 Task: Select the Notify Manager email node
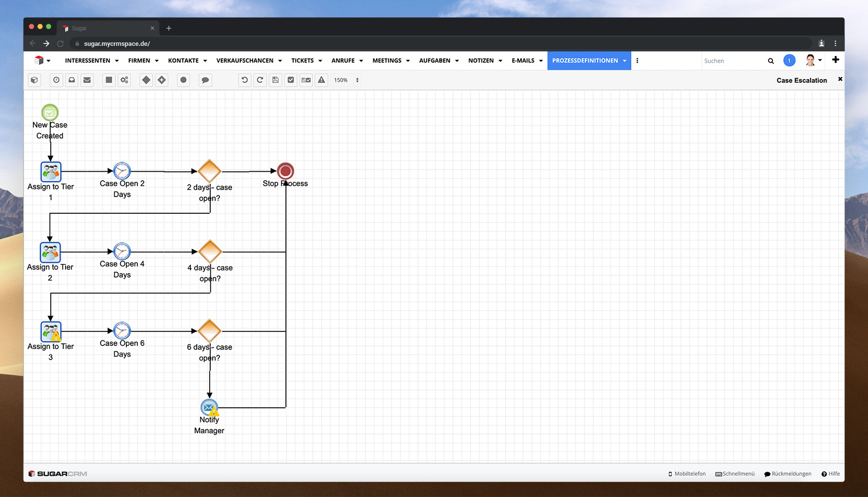coord(209,408)
